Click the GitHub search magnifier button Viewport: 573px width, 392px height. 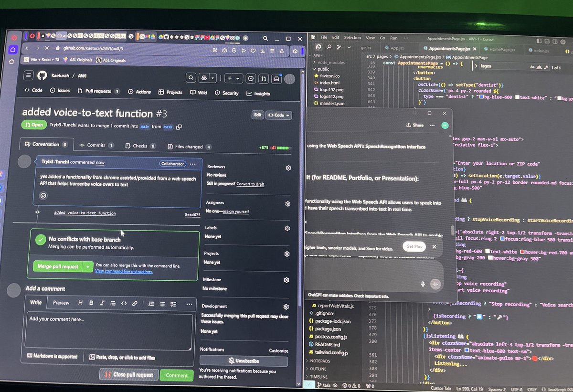tap(191, 78)
